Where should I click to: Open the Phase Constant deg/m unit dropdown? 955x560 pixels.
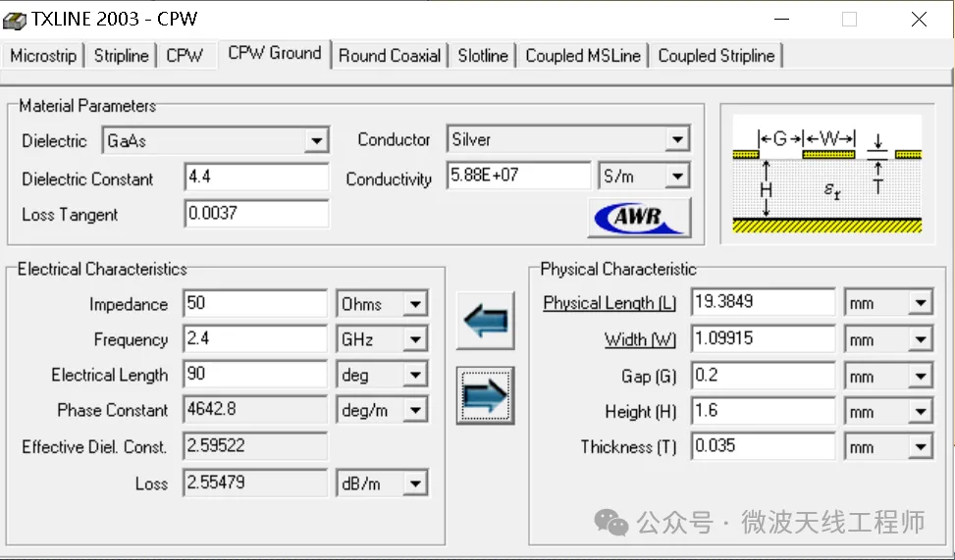415,410
